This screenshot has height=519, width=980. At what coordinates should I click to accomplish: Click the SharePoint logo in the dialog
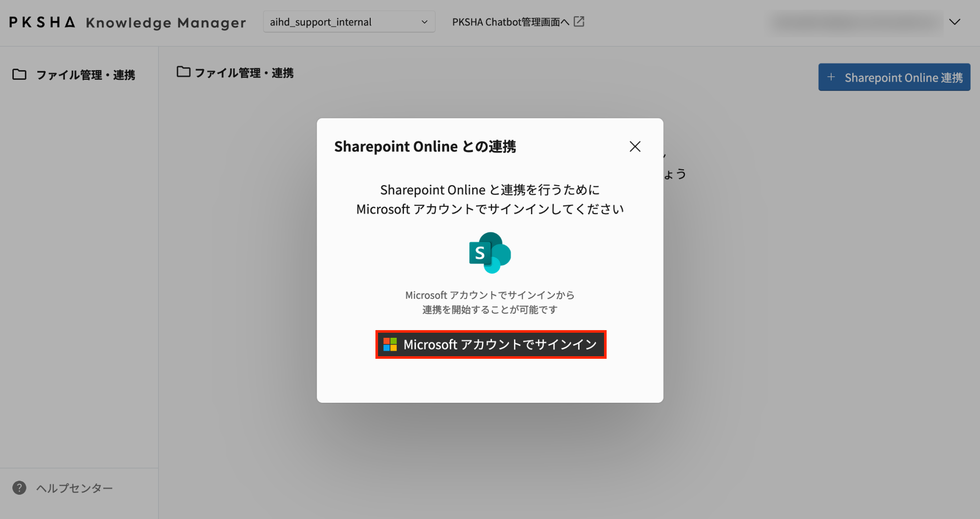[x=490, y=253]
